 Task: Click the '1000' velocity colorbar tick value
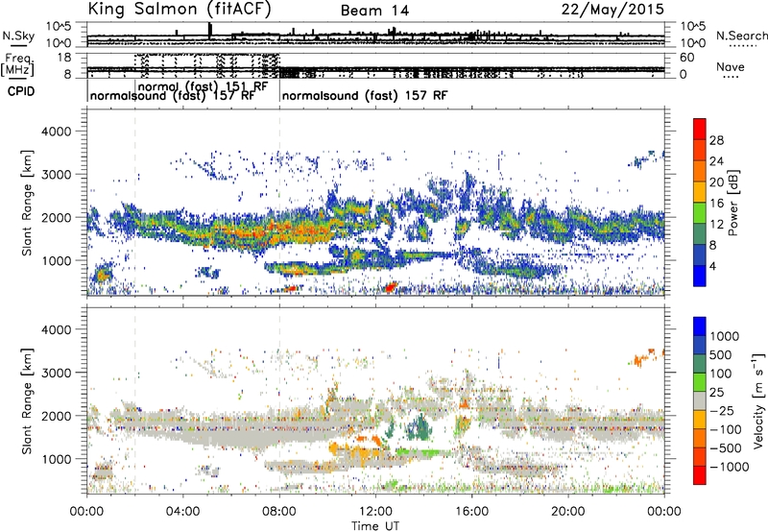(724, 336)
